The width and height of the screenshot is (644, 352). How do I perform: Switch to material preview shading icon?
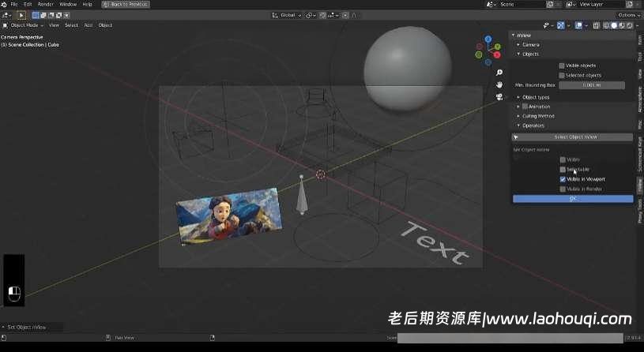click(x=622, y=25)
